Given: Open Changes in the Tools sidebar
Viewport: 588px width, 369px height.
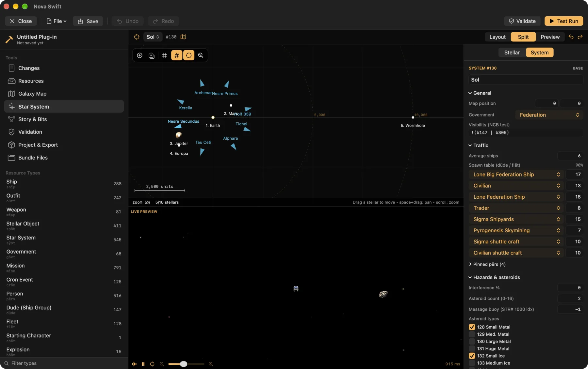Looking at the screenshot, I should [x=64, y=68].
